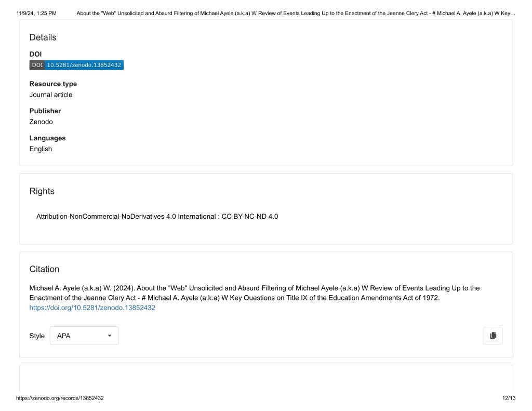The image size is (532, 411).
Task: Click the Journal article resource type value
Action: 51,95
